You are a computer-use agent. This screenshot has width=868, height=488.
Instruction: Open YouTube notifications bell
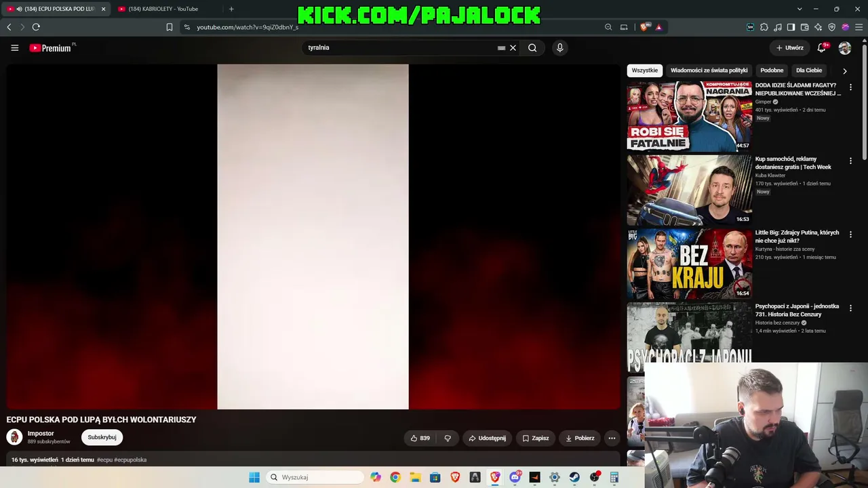click(x=822, y=47)
